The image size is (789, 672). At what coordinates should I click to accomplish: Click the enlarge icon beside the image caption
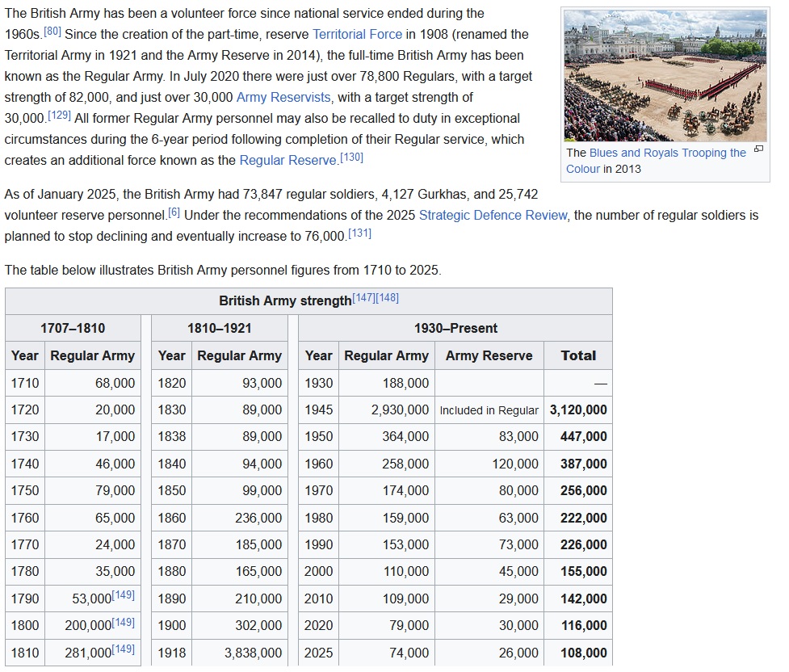tap(758, 149)
